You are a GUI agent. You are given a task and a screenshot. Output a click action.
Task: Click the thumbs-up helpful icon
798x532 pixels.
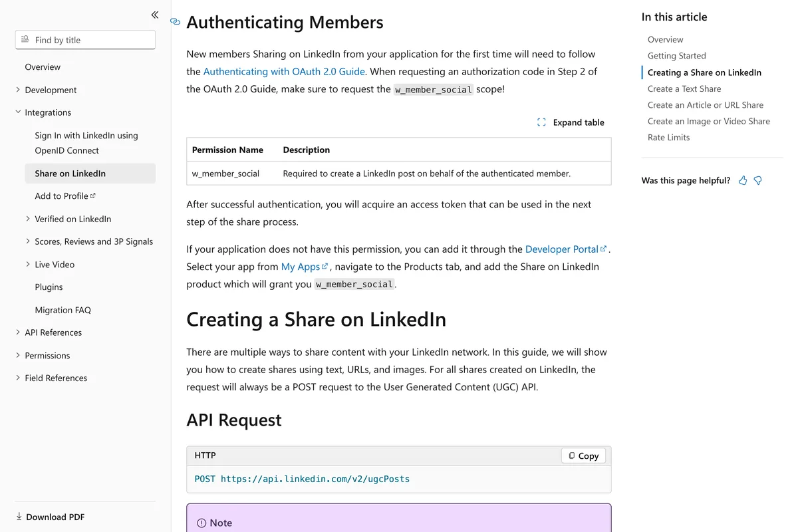coord(743,180)
